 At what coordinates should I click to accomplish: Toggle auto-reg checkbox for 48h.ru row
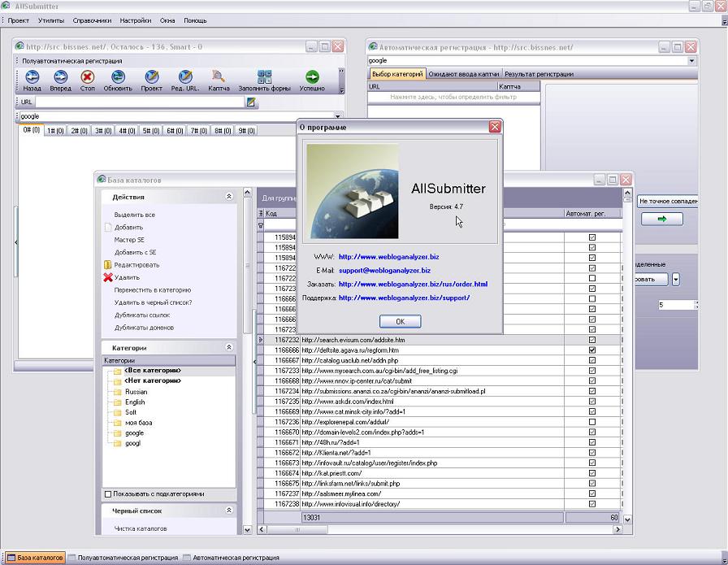tap(592, 442)
